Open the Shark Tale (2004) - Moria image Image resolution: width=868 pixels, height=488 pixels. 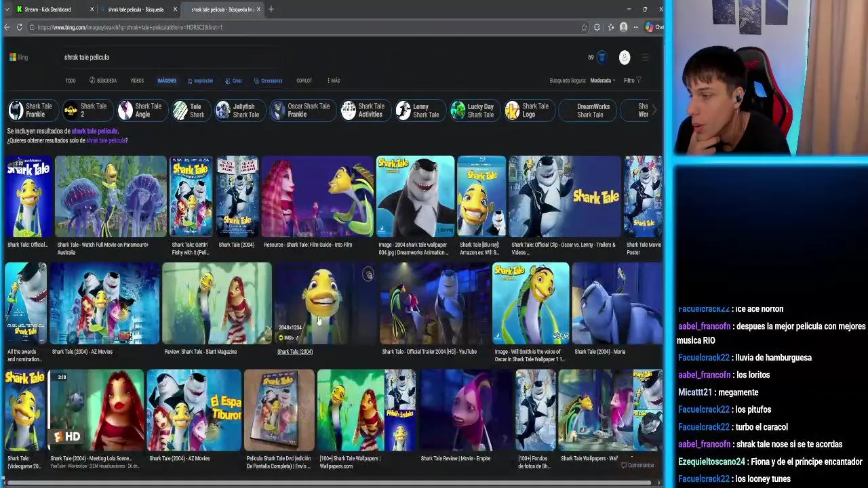617,303
